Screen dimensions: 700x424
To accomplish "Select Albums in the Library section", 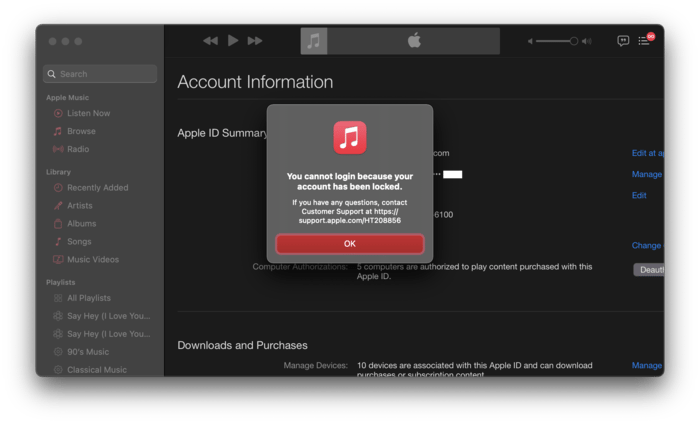I will click(x=81, y=224).
